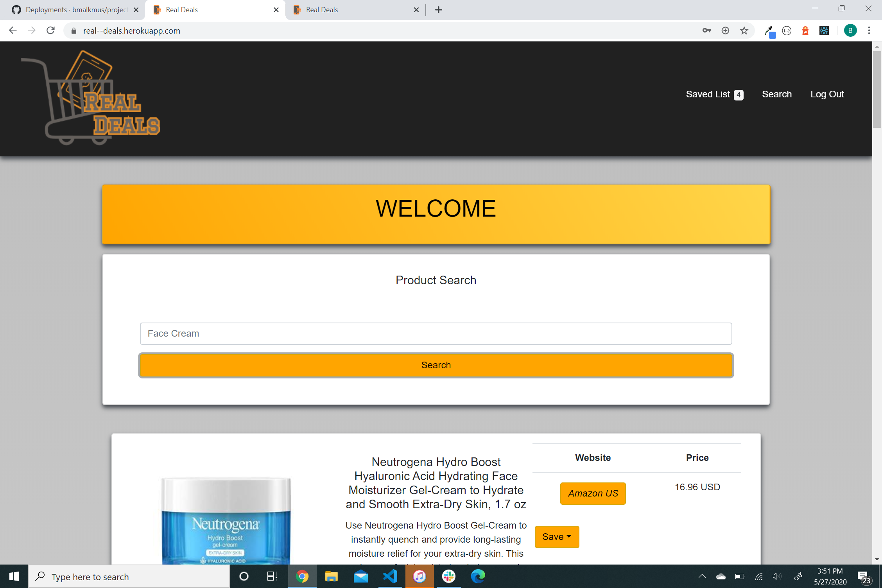Click the Website column header
This screenshot has width=882, height=588.
pyautogui.click(x=593, y=458)
